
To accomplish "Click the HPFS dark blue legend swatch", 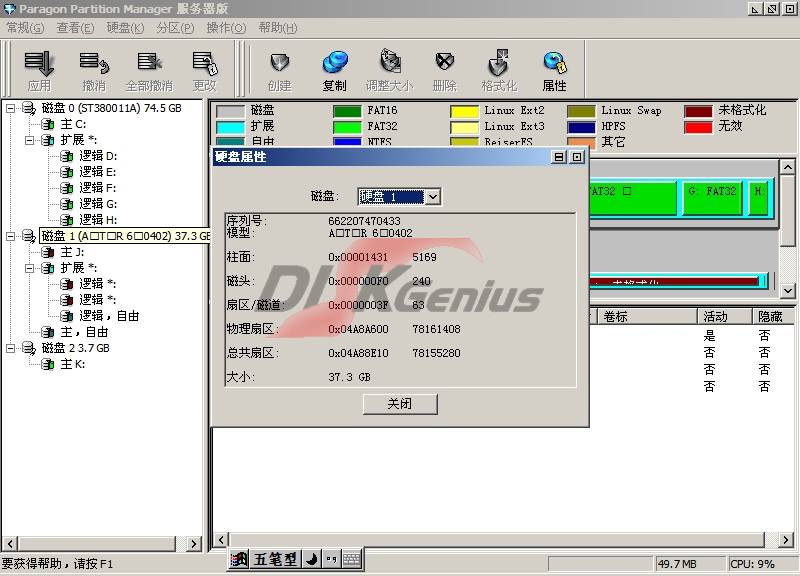I will tap(581, 127).
